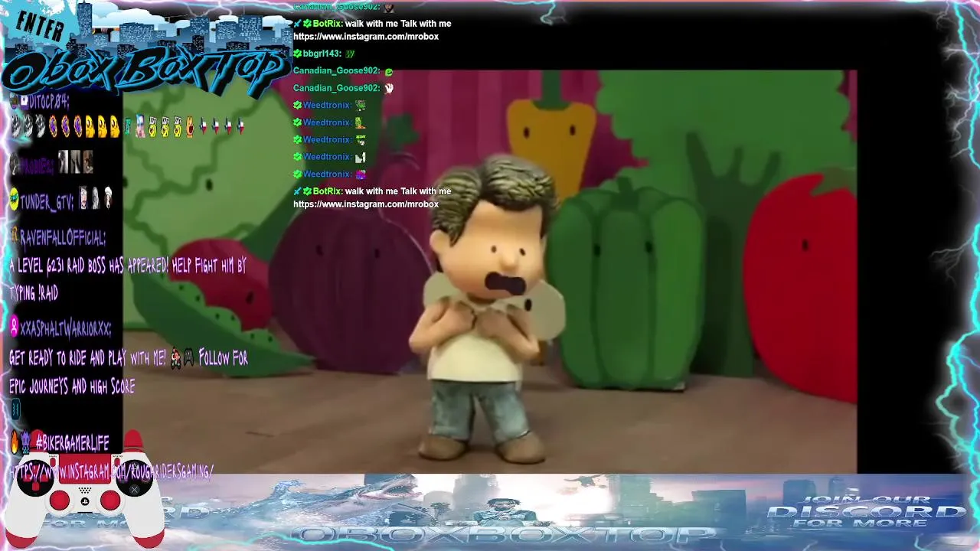The width and height of the screenshot is (980, 551).
Task: Click the XXASPHALTWARRIORXX username
Action: (65, 328)
